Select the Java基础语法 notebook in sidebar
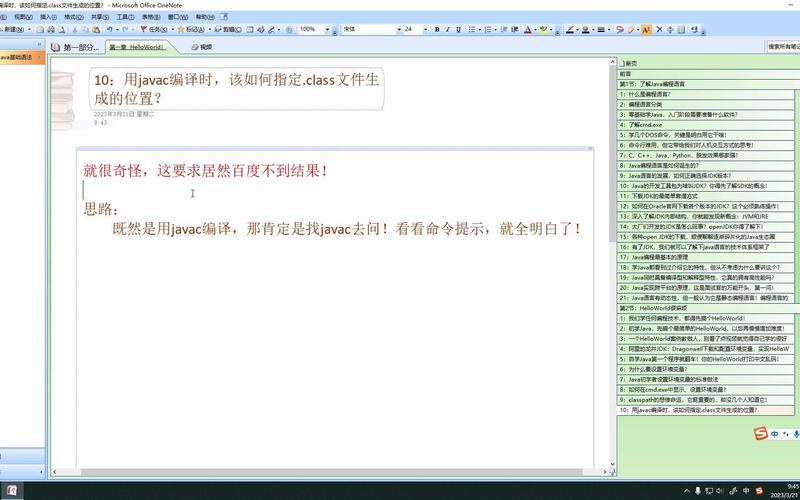This screenshot has width=800, height=500. (20, 58)
